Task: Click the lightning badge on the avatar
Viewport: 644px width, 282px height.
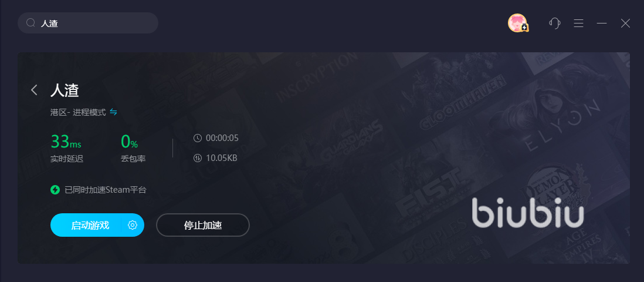Action: pyautogui.click(x=524, y=28)
